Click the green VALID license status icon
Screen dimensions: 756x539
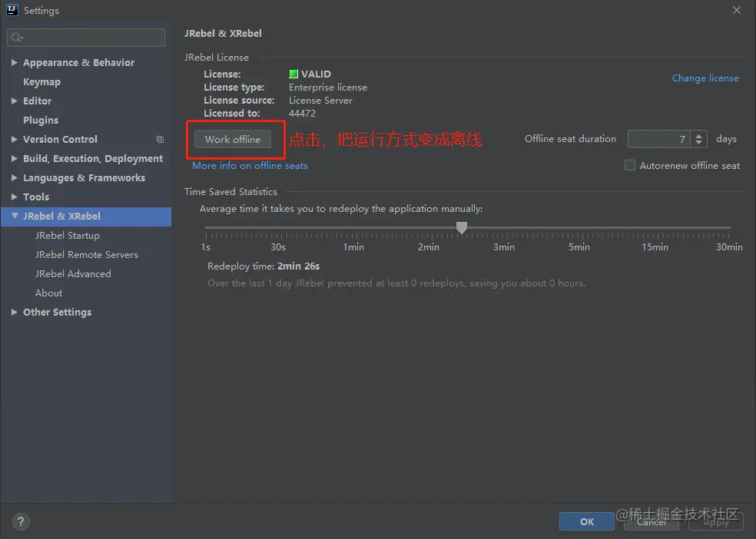(293, 74)
